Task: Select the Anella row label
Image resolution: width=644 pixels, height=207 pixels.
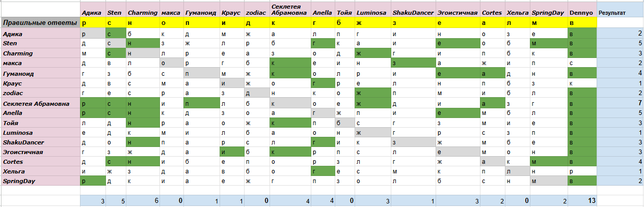Action: click(40, 112)
